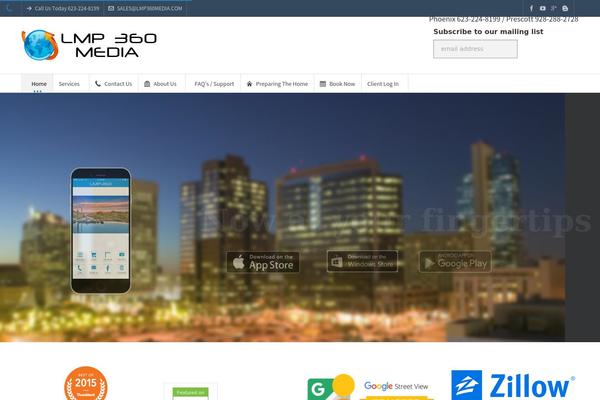Open the YouTube icon in top bar
600x400 pixels.
point(543,8)
